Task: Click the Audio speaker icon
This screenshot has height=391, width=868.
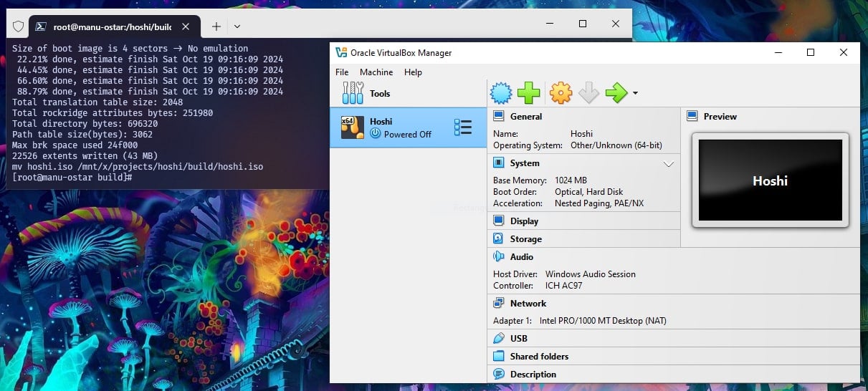Action: pos(499,256)
